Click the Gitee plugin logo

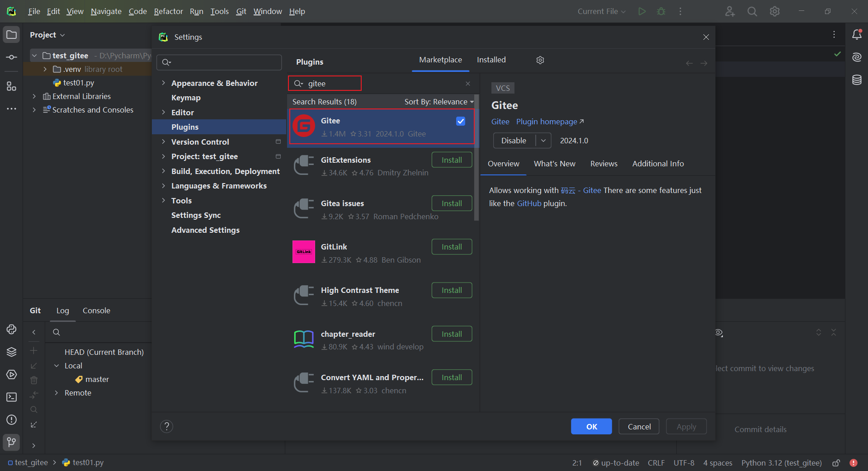point(304,126)
